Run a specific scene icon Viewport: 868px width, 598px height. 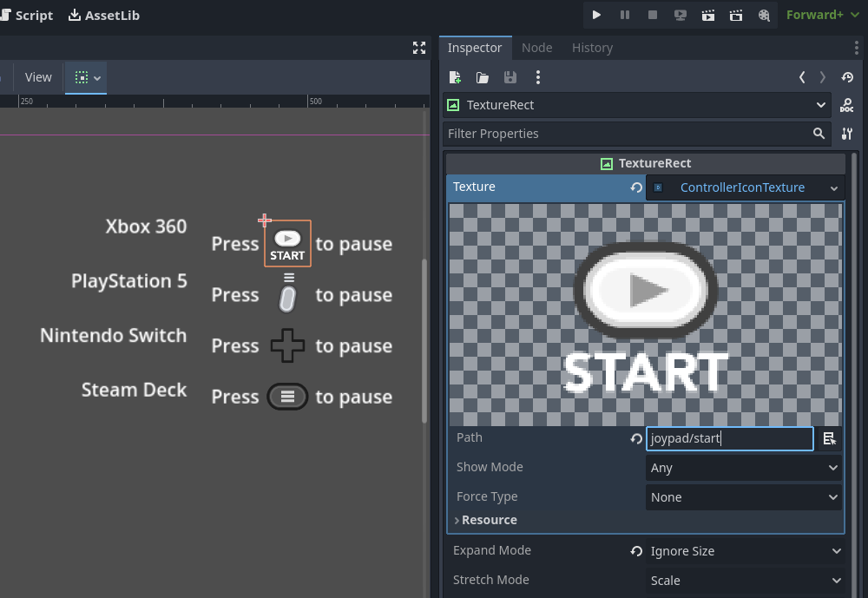click(x=736, y=15)
